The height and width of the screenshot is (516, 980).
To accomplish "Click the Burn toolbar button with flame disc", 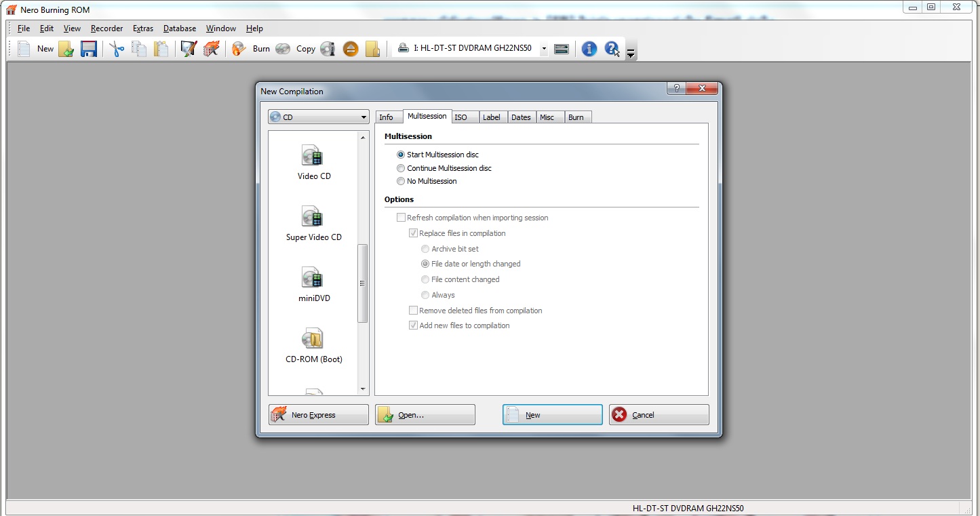I will [251, 49].
